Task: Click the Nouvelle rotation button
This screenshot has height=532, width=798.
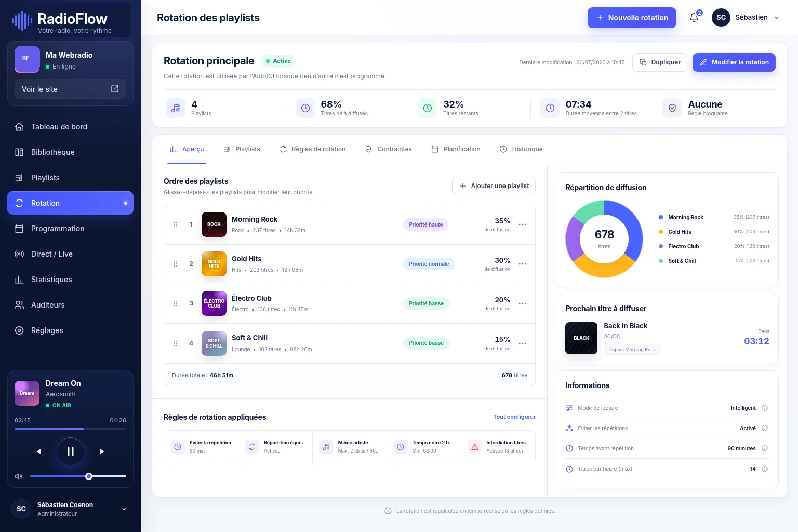Action: click(x=632, y=18)
